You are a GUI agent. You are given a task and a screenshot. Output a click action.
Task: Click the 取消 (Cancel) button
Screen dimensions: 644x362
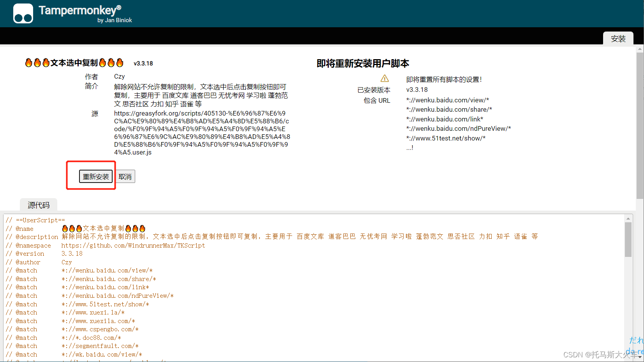tap(125, 176)
